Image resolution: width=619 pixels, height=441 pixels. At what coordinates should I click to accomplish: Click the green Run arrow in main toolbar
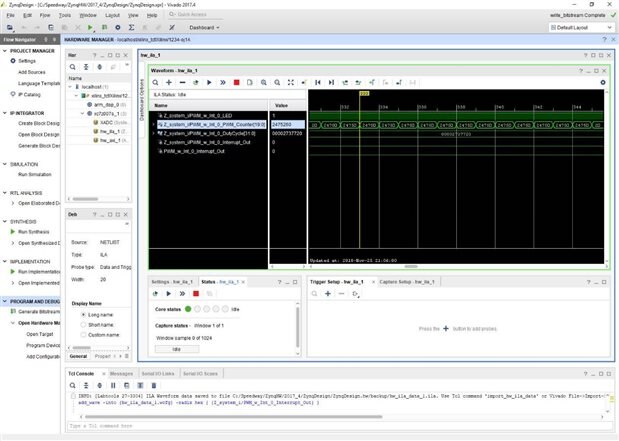(89, 28)
